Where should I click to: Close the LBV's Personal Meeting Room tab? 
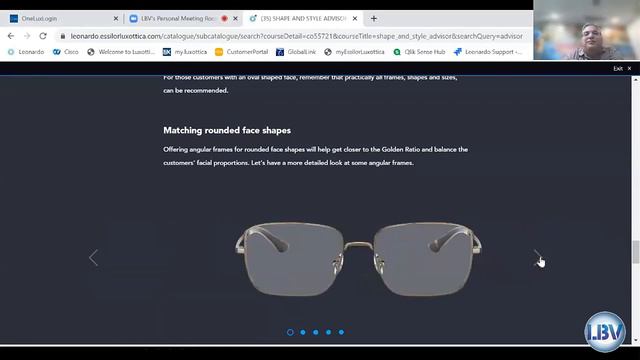(235, 18)
